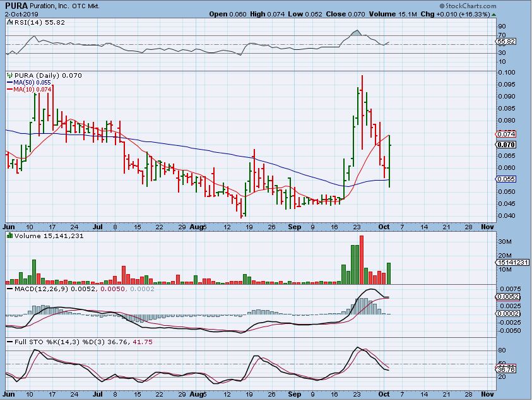Screen dimensions: 532x401
Task: Click the 90 level on RSI axis
Action: click(x=502, y=27)
